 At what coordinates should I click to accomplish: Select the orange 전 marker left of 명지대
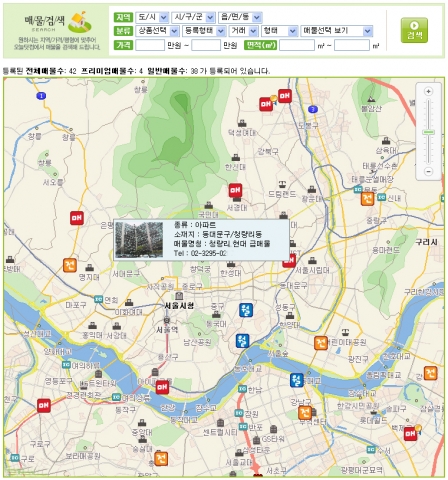click(70, 265)
